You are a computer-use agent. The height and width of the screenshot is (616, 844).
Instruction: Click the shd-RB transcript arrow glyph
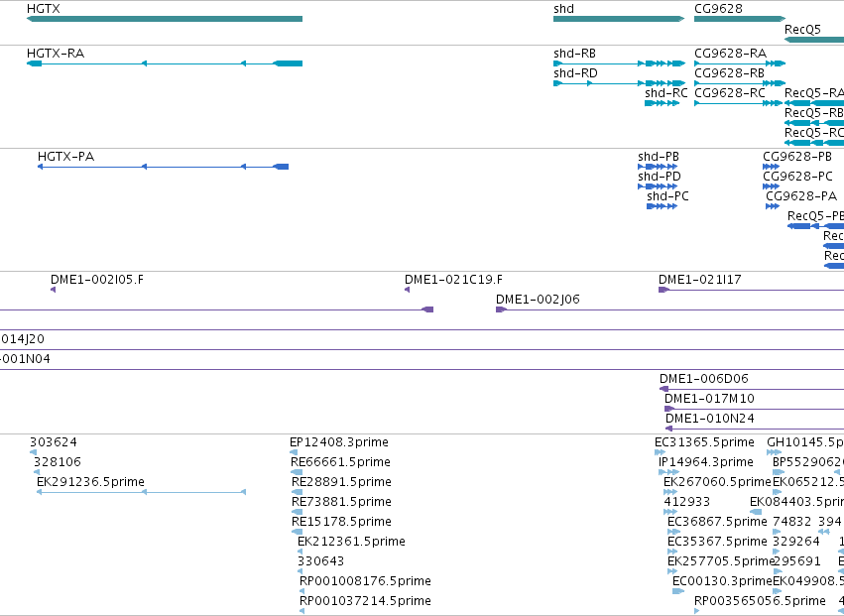click(x=619, y=63)
